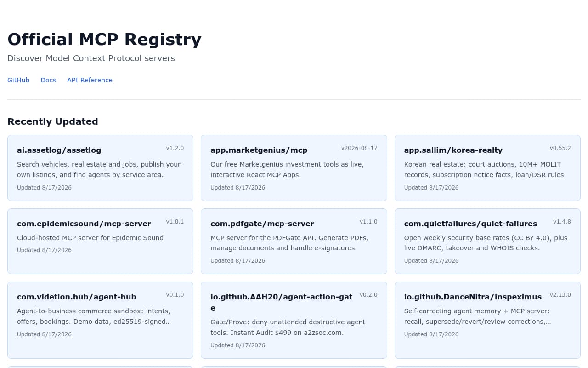Open the GitHub link
The image size is (588, 368).
point(18,80)
